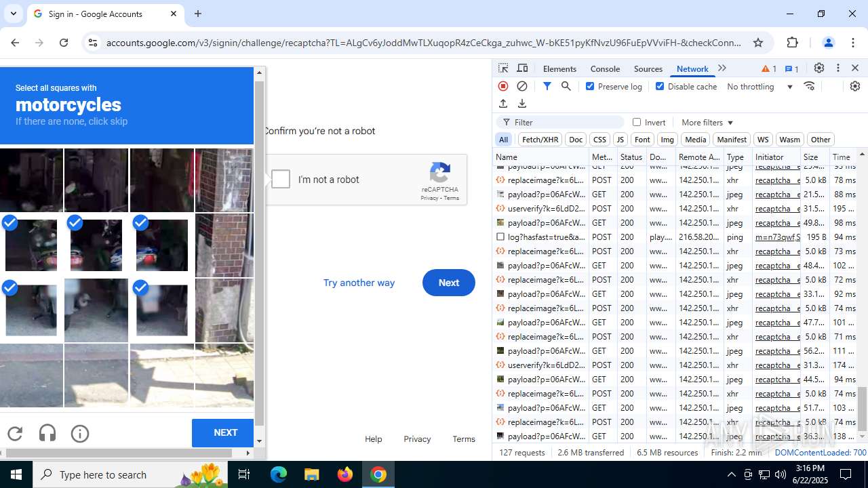Image resolution: width=868 pixels, height=488 pixels.
Task: Switch to the Elements tab
Action: point(559,68)
